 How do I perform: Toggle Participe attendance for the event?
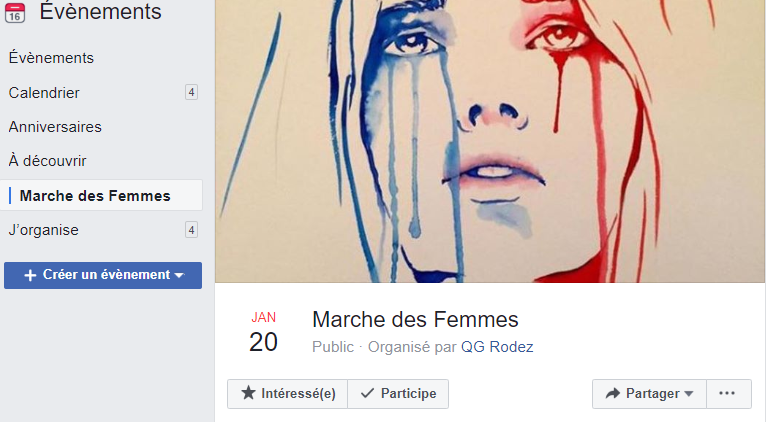click(398, 394)
